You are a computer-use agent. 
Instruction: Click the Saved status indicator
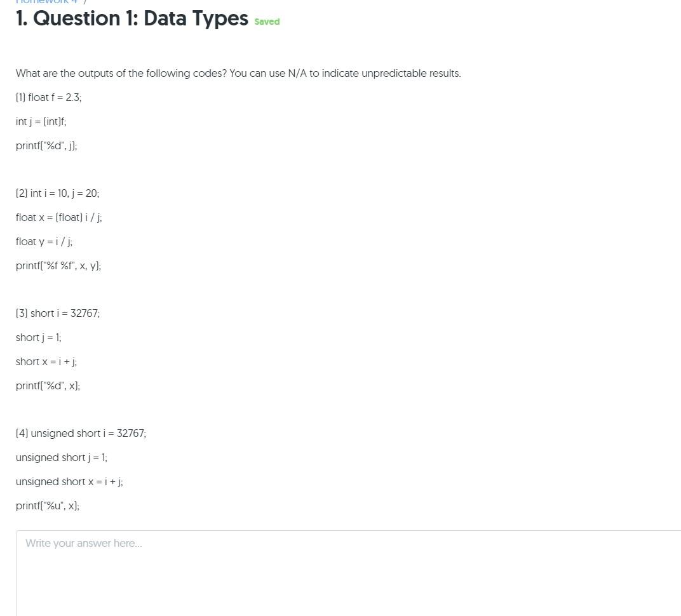tap(266, 22)
